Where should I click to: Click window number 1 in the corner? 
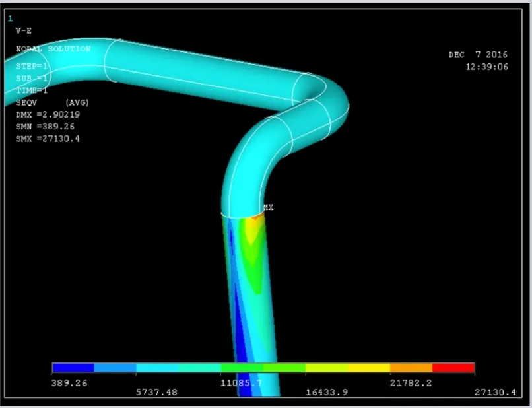click(x=10, y=18)
